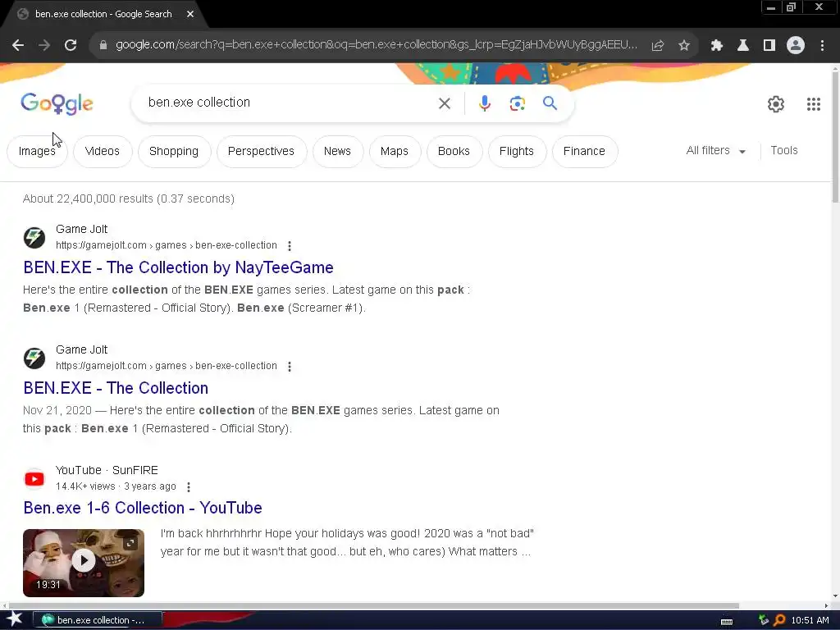Toggle the side panel icon
This screenshot has height=630, width=840.
[769, 46]
